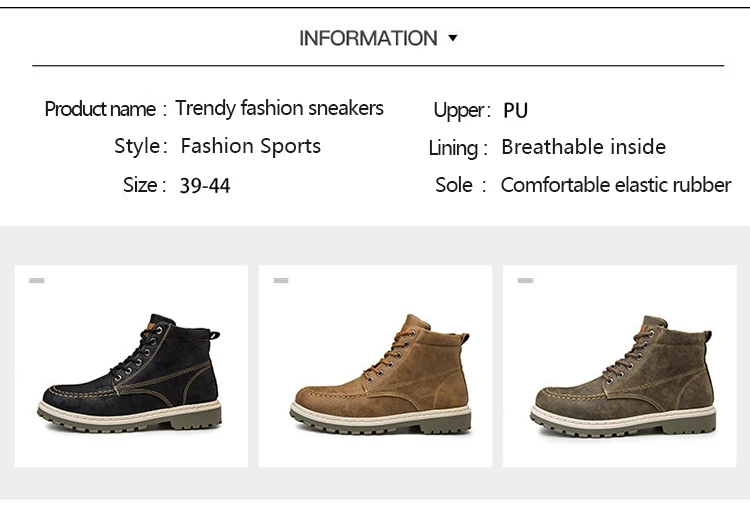Click the "Upper" label

tap(458, 110)
